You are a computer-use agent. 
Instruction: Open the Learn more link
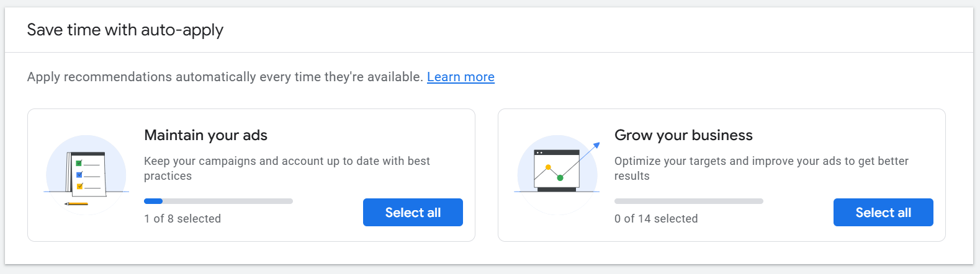[x=461, y=77]
